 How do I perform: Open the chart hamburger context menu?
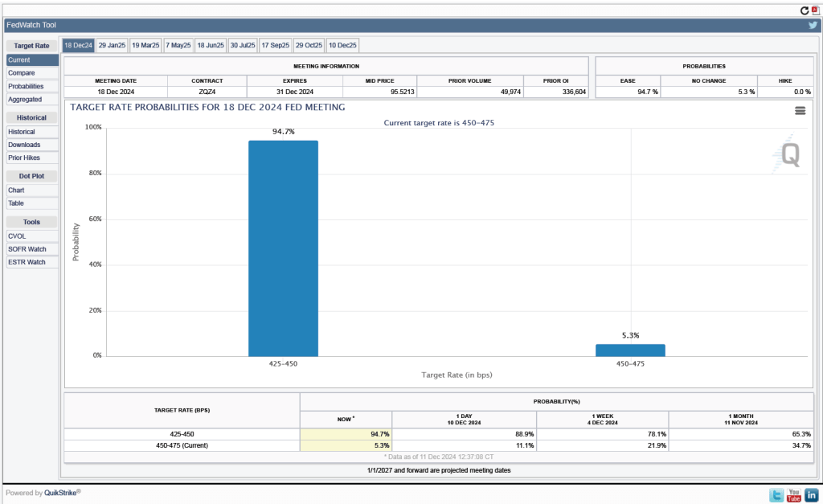(800, 111)
